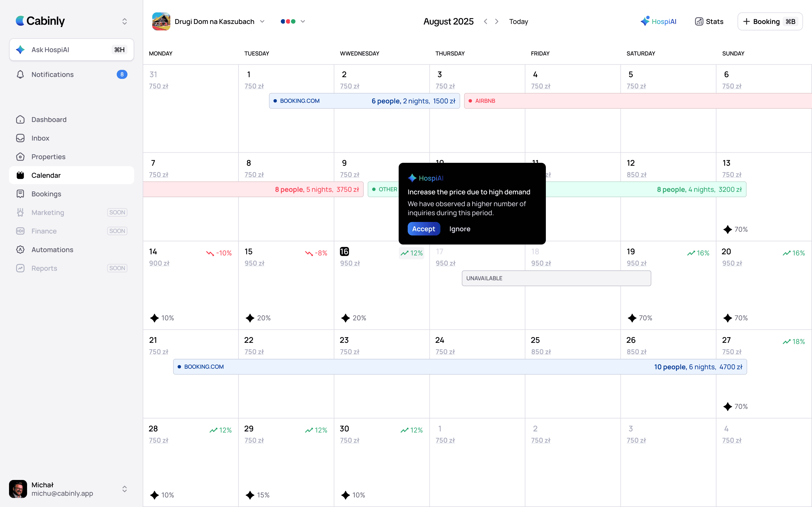Ignore the HospiAI price suggestion
The height and width of the screenshot is (507, 812).
click(x=460, y=229)
